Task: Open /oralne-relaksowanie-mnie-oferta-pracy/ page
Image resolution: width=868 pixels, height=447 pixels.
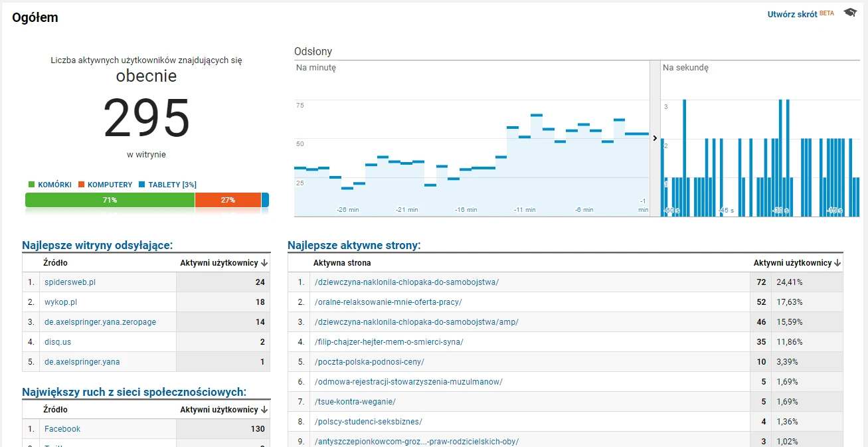Action: click(x=388, y=302)
